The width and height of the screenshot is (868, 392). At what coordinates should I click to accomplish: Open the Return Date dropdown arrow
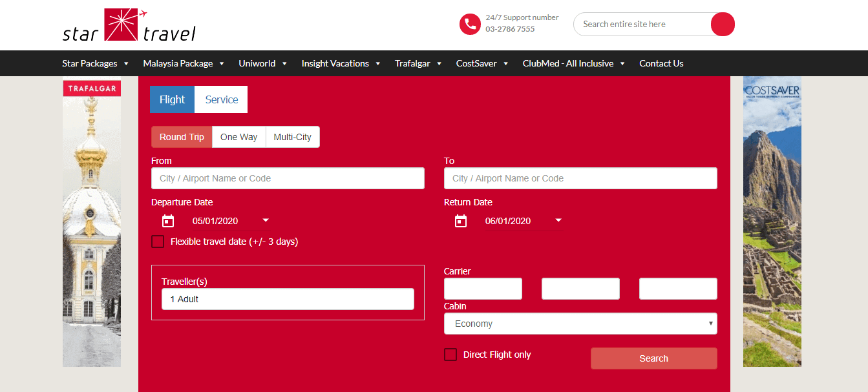[558, 220]
